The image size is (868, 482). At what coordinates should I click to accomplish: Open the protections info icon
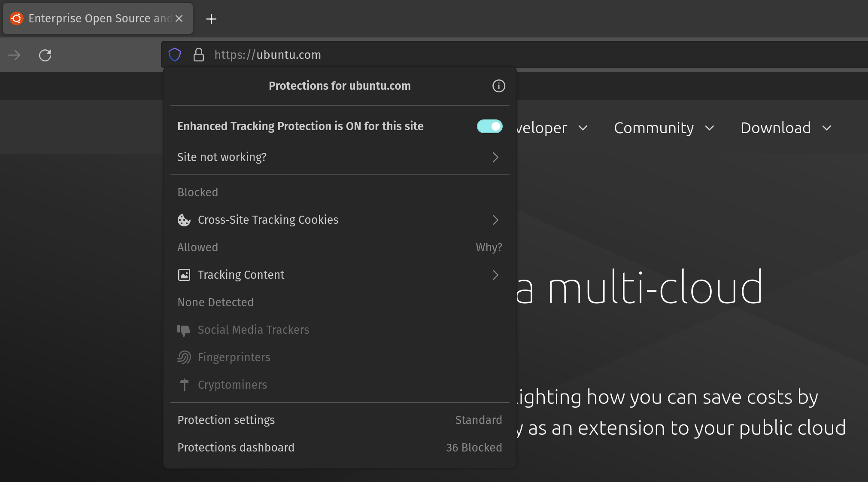[498, 86]
